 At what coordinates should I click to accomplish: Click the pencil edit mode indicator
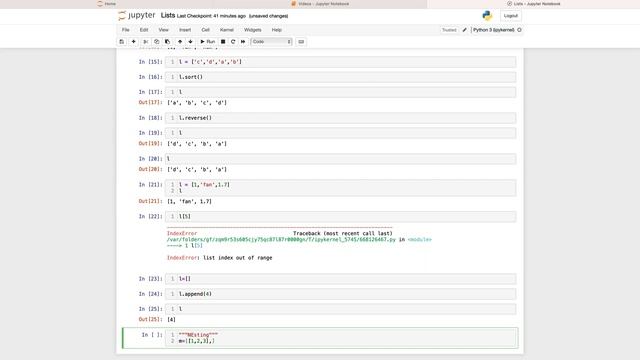click(464, 30)
